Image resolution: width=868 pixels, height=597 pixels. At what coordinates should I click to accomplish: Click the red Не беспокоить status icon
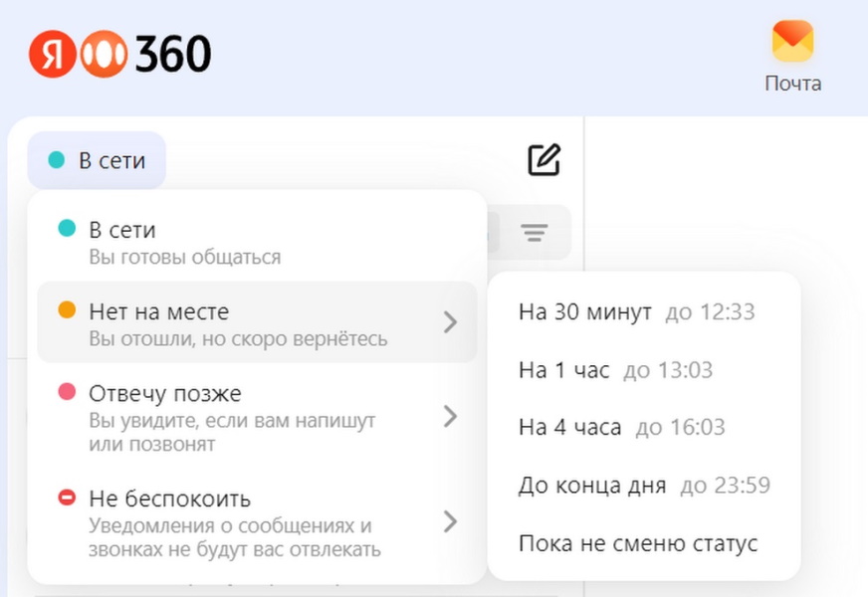[67, 497]
